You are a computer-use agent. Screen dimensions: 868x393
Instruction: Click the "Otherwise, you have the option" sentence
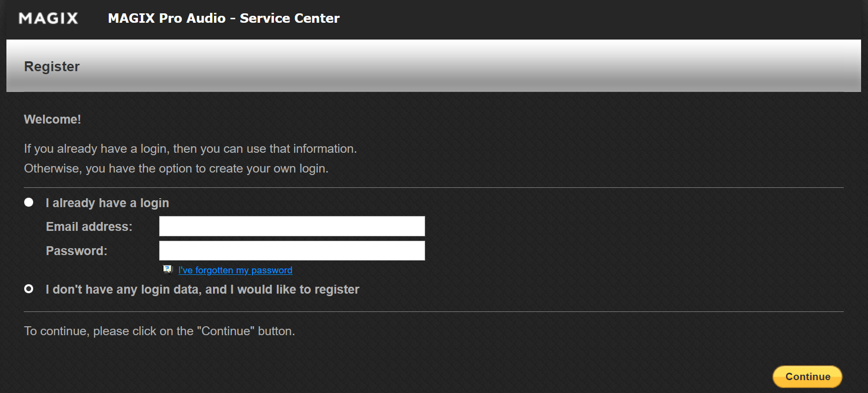click(x=176, y=169)
